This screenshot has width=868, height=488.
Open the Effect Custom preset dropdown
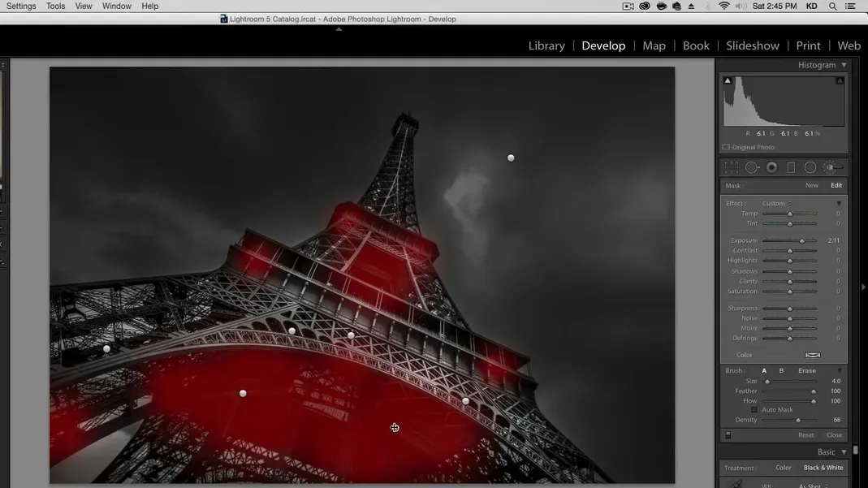click(776, 204)
